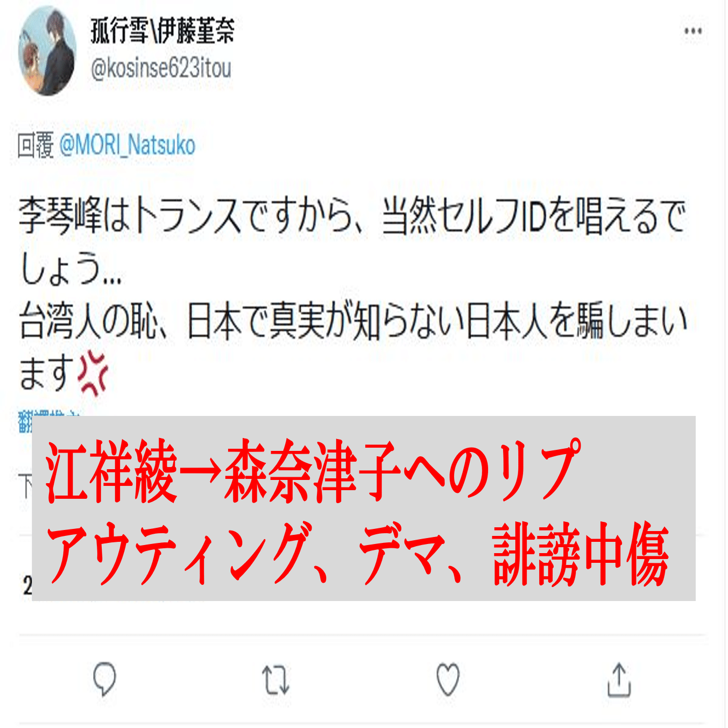Click red caption 江祥綾→森奈津子へのリプ

pos(313,471)
